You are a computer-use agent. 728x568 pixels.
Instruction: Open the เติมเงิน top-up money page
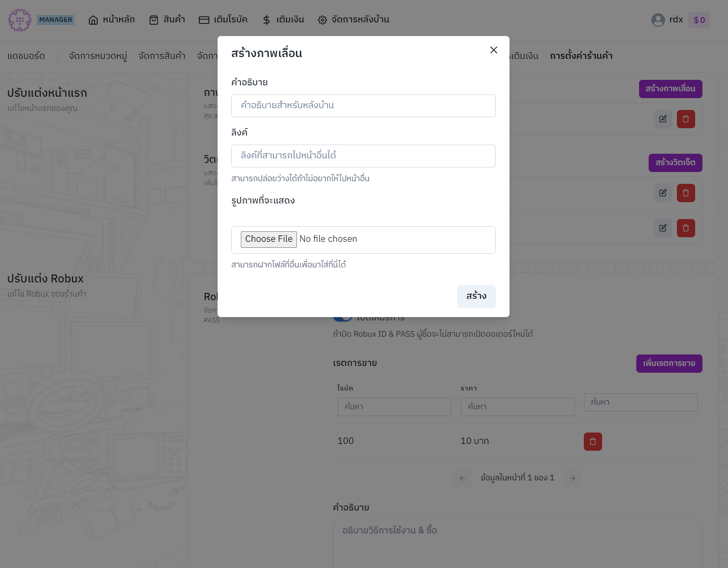(283, 20)
